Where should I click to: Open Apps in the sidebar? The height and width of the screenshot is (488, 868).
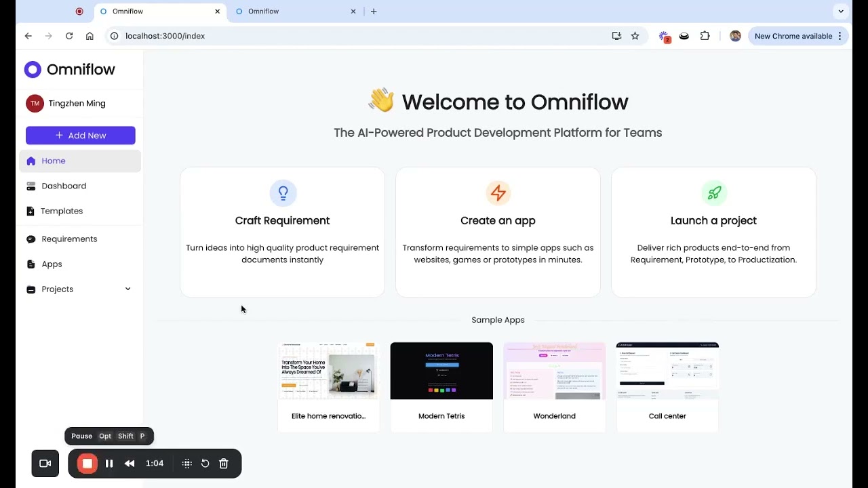[80, 264]
